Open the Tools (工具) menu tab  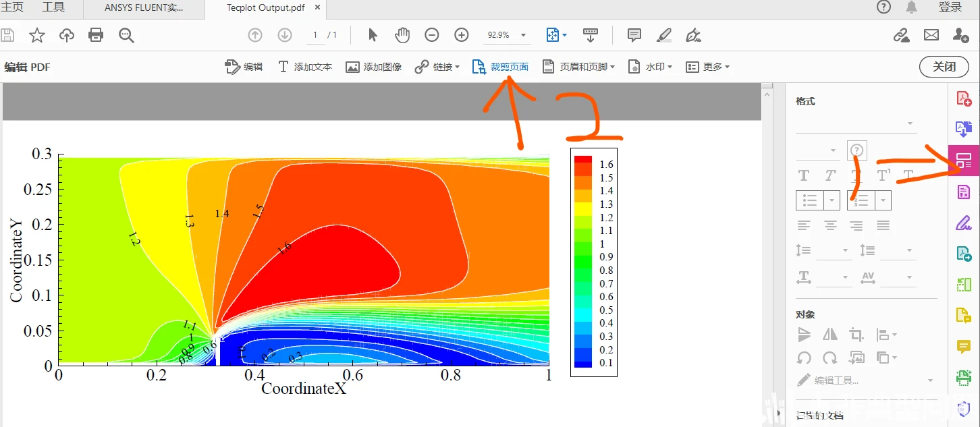(53, 7)
